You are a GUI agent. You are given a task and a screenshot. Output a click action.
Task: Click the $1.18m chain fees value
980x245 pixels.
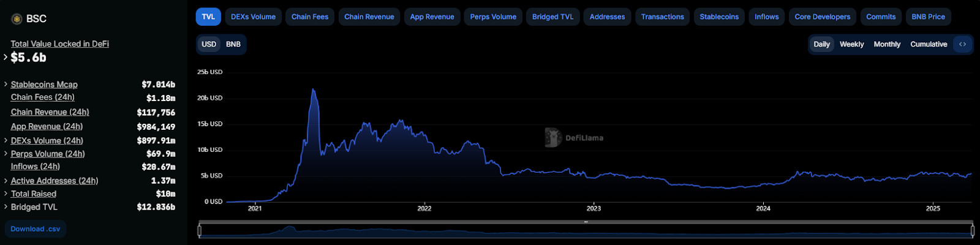[160, 98]
